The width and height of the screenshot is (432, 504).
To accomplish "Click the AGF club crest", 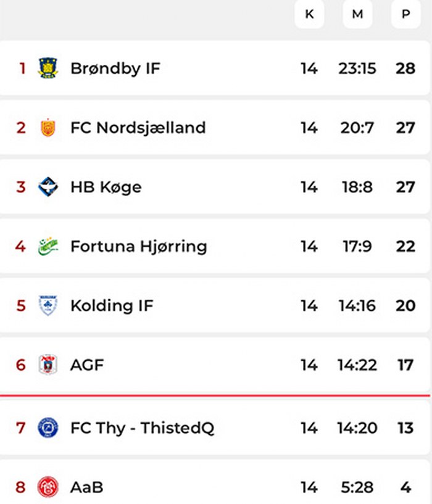I will (48, 365).
